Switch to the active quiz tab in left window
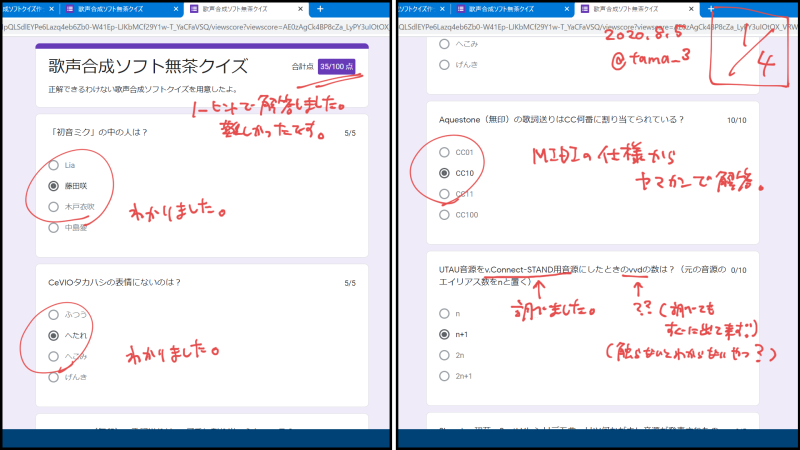Viewport: 800px width, 450px height. (x=245, y=9)
